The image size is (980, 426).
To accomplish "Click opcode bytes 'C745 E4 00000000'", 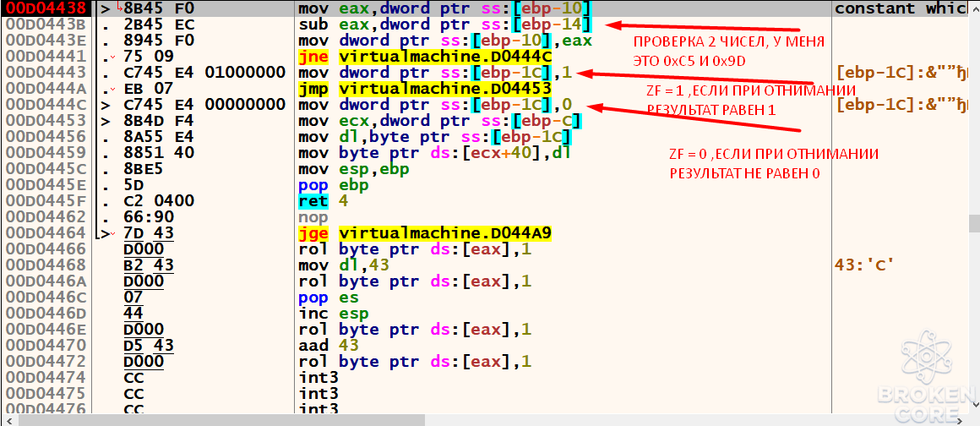I will (205, 105).
